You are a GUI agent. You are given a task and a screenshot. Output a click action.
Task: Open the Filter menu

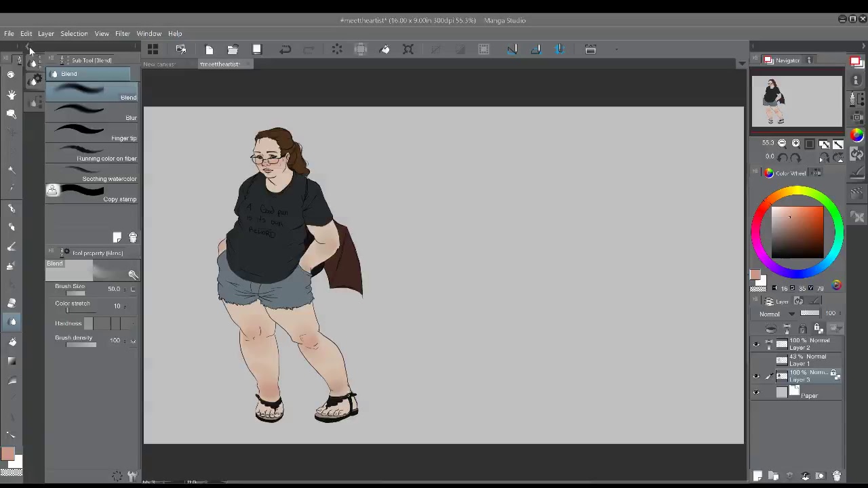122,33
